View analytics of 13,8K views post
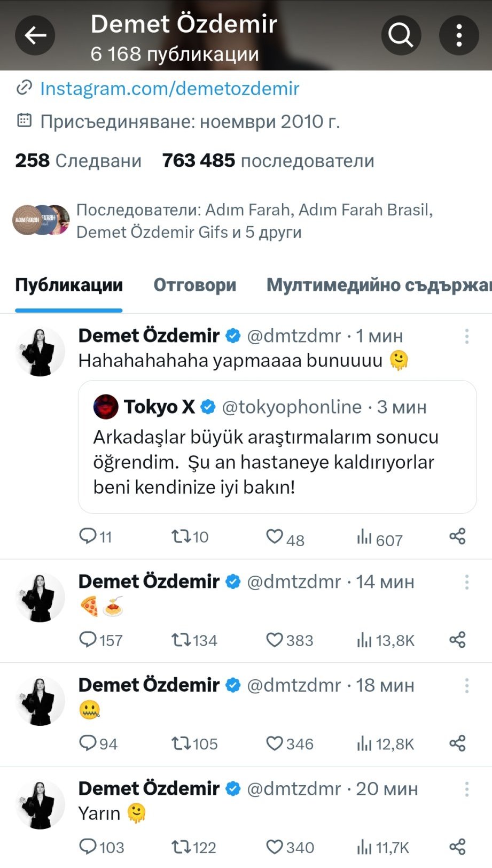 click(365, 640)
